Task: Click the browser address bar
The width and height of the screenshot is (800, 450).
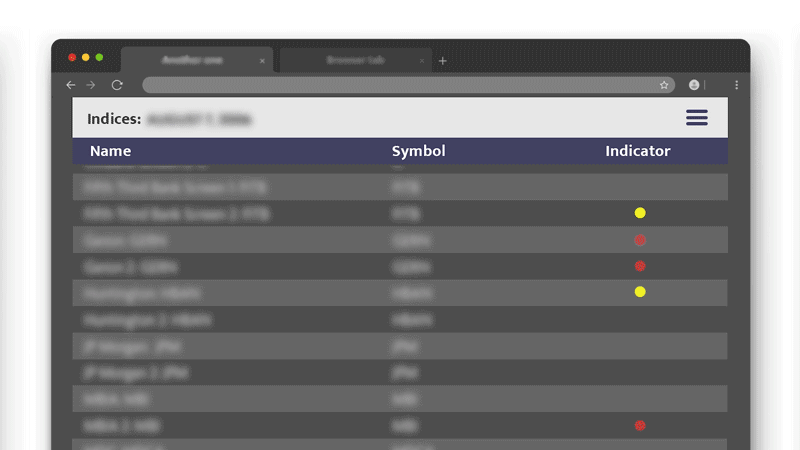Action: pyautogui.click(x=400, y=85)
